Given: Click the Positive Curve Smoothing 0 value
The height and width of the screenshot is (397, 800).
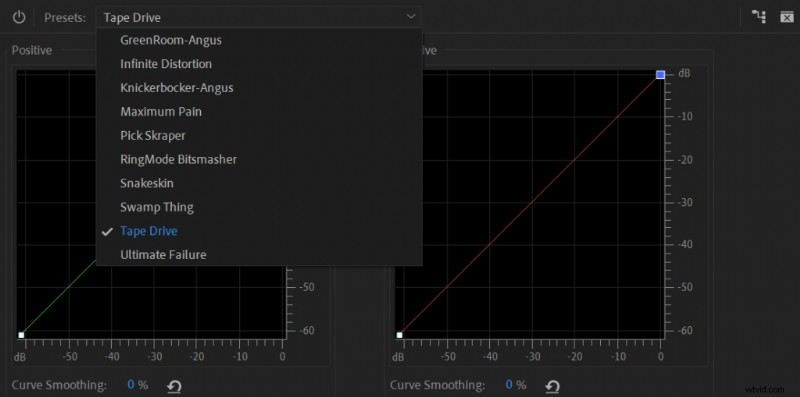Looking at the screenshot, I should point(131,385).
